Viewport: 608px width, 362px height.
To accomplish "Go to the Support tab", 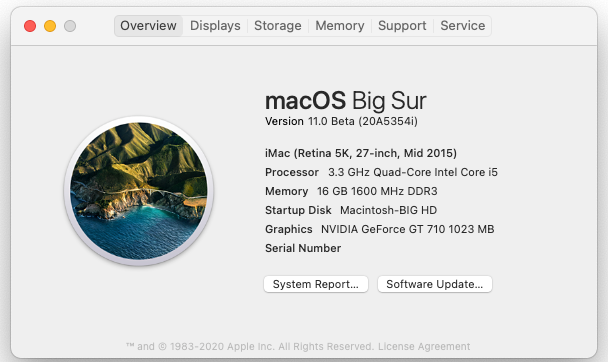I will click(x=402, y=26).
